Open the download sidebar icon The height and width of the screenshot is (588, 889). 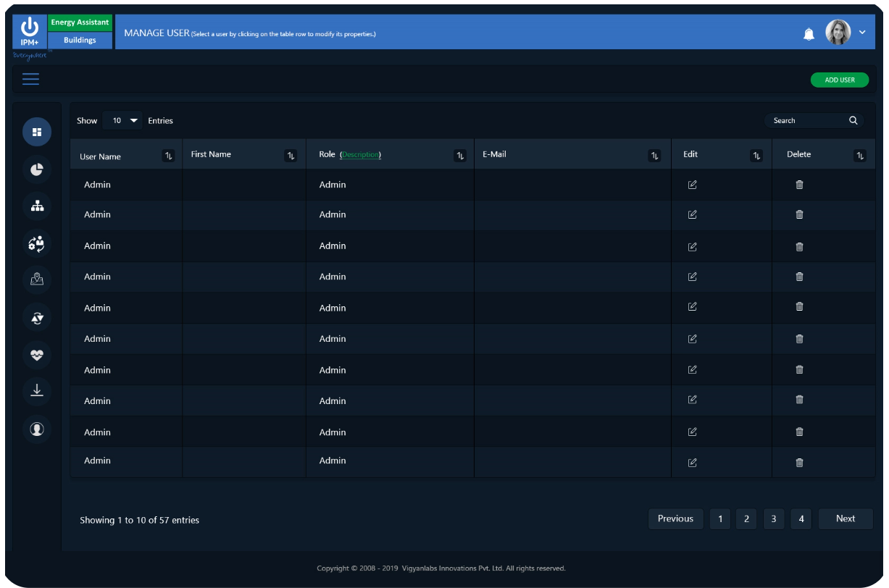[x=37, y=391]
